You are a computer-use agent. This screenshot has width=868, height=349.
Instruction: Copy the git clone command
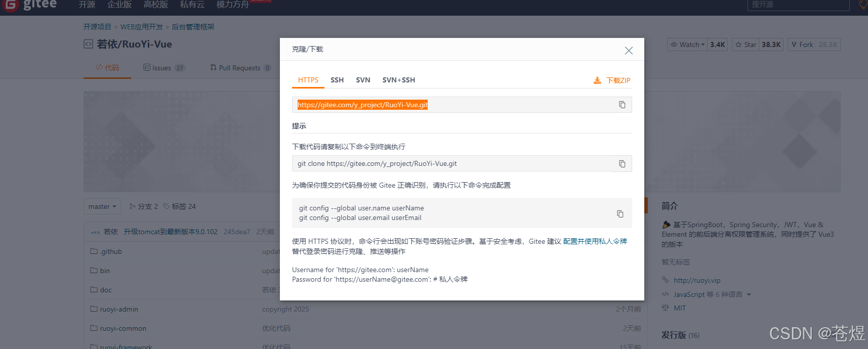(622, 164)
